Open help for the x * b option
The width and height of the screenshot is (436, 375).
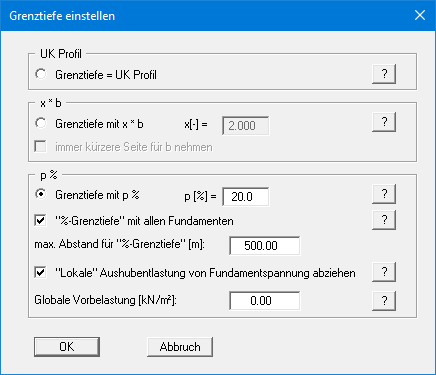[x=384, y=122]
